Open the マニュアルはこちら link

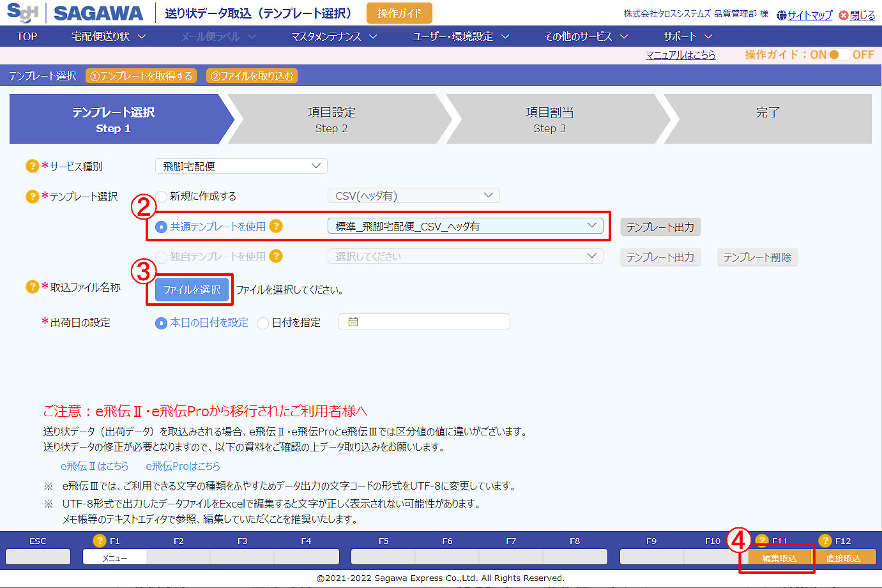point(680,55)
